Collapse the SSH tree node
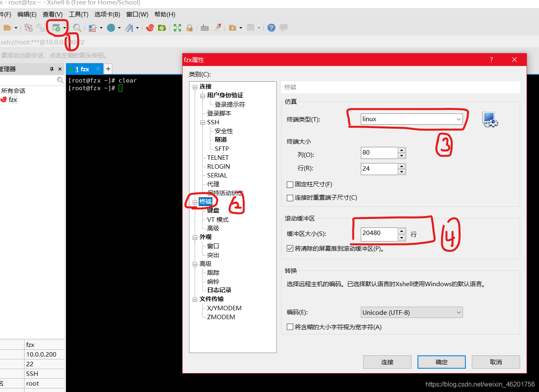Image resolution: width=539 pixels, height=392 pixels. pos(203,122)
